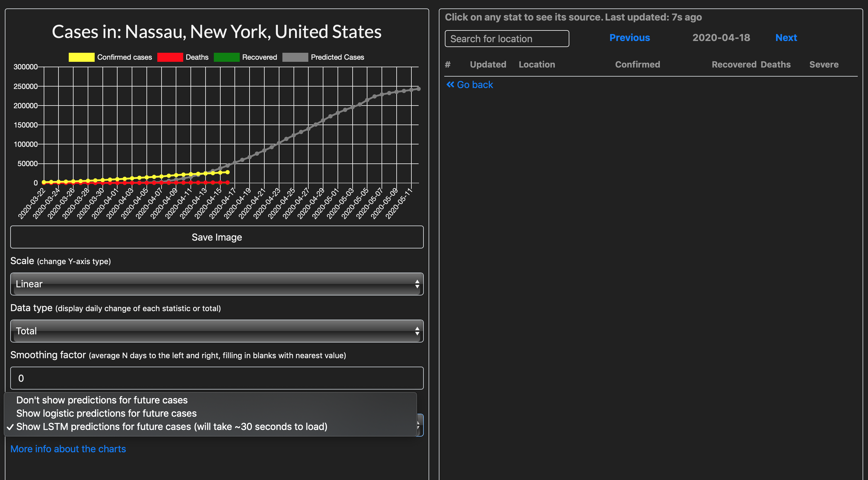Click the Go back link
The width and height of the screenshot is (868, 480).
[469, 85]
